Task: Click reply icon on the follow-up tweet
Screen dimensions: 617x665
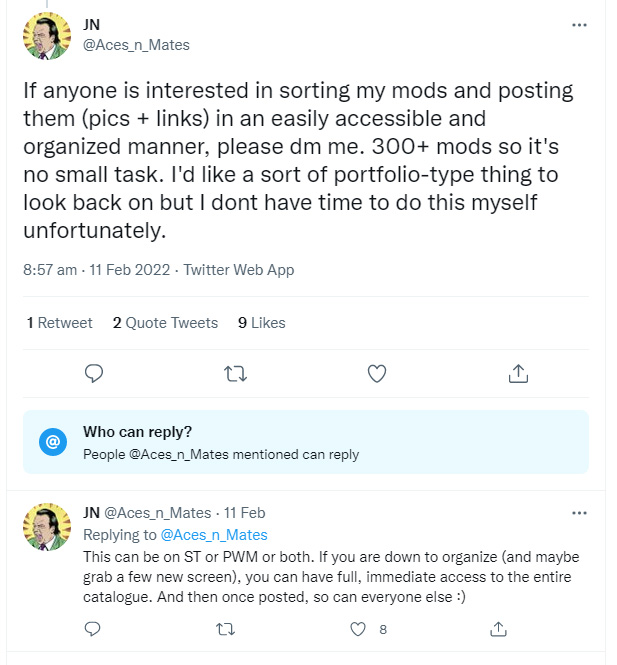Action: (93, 629)
